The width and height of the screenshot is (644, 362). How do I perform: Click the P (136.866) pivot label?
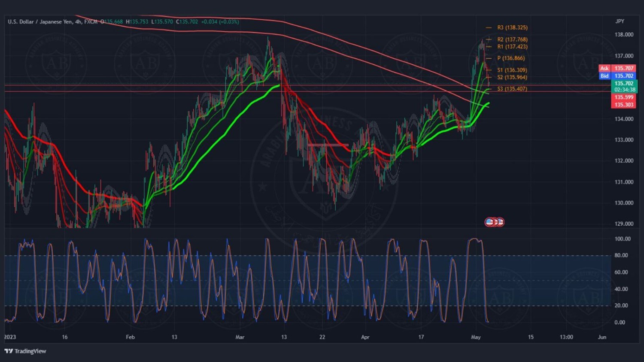pyautogui.click(x=511, y=58)
